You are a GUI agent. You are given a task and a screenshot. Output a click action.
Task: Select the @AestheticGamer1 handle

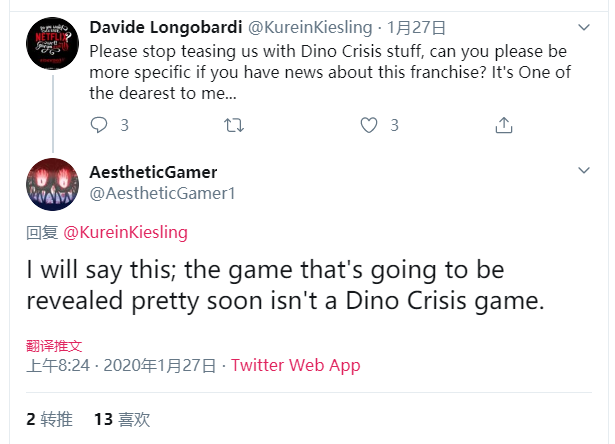pyautogui.click(x=163, y=193)
